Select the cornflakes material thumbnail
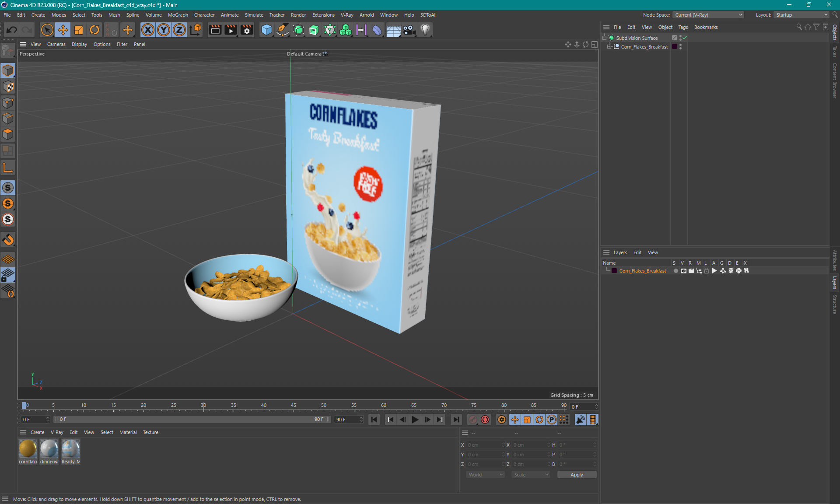 pos(28,448)
